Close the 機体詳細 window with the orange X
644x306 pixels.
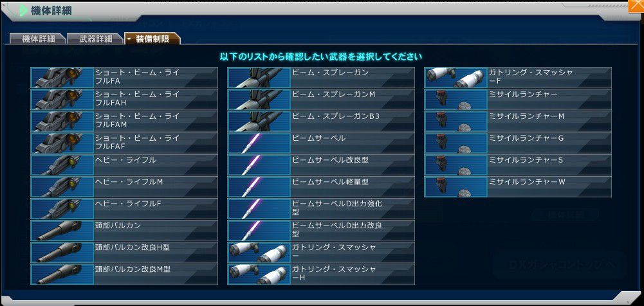coord(636,5)
